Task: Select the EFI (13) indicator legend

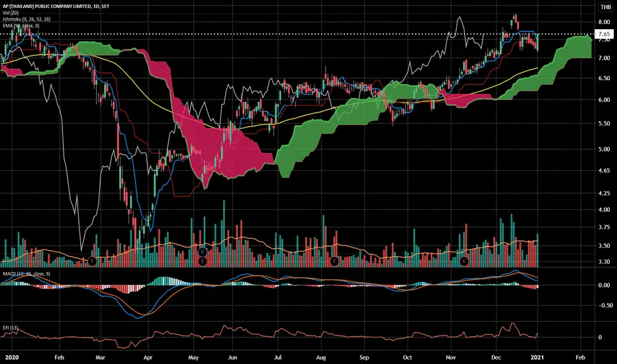Action: point(10,328)
